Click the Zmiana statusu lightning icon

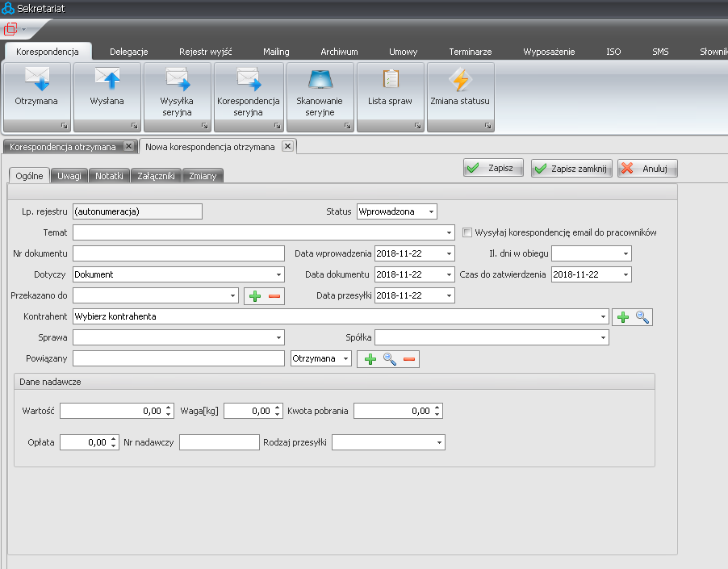pos(461,79)
